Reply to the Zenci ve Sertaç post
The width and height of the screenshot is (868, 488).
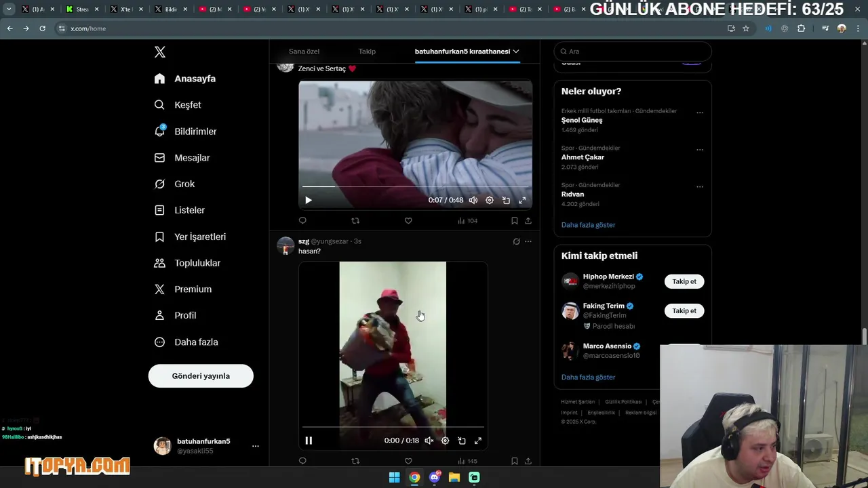pyautogui.click(x=302, y=220)
